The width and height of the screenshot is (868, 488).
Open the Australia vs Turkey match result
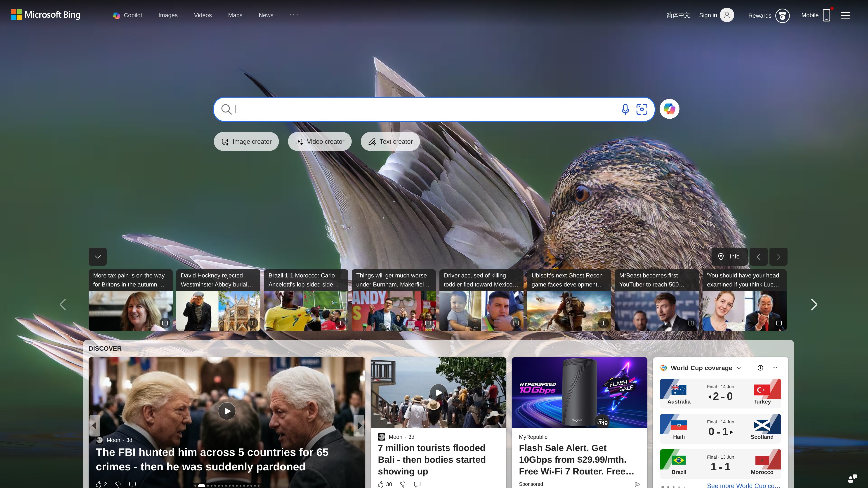click(720, 393)
